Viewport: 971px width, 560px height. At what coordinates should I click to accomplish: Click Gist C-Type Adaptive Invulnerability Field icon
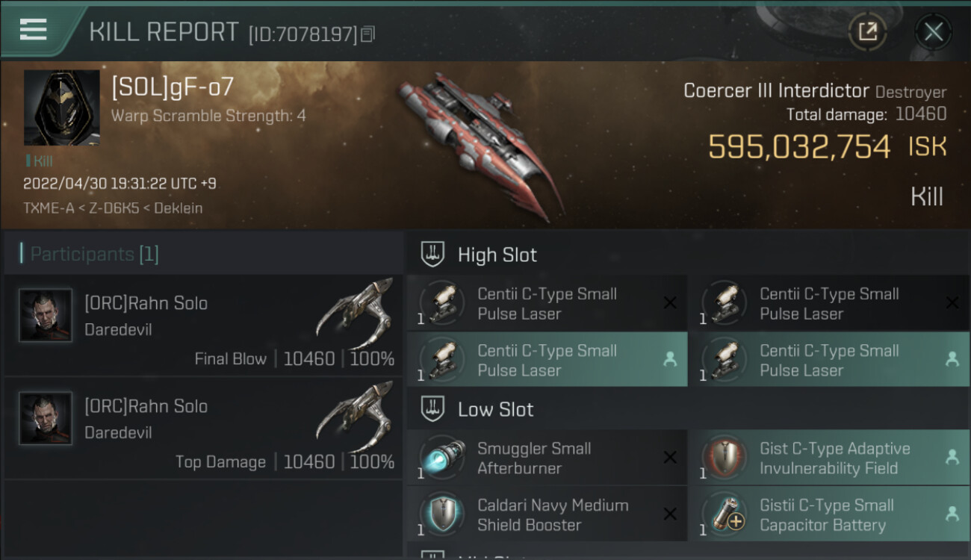pos(725,458)
